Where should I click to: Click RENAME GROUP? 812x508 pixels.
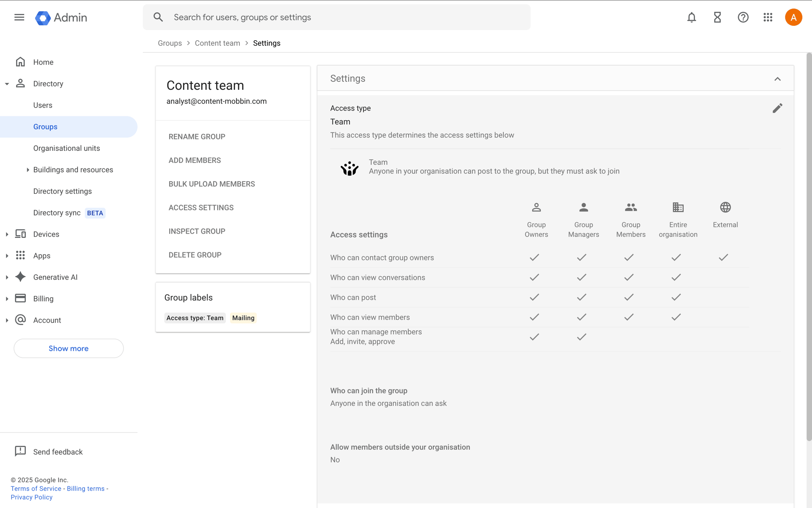click(x=197, y=137)
